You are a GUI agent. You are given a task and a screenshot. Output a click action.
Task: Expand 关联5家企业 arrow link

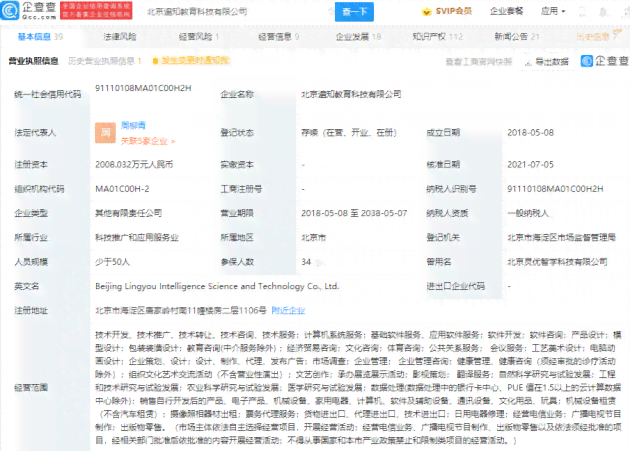pyautogui.click(x=148, y=141)
